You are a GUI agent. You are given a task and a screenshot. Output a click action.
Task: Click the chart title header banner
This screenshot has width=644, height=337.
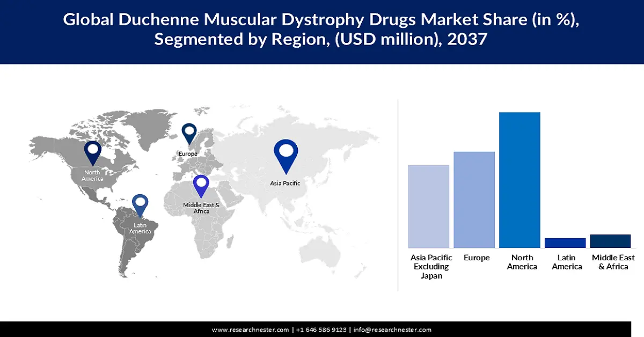322,30
